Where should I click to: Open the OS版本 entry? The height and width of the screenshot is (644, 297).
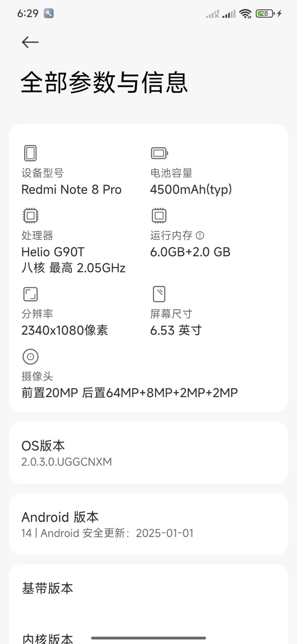[x=148, y=453]
